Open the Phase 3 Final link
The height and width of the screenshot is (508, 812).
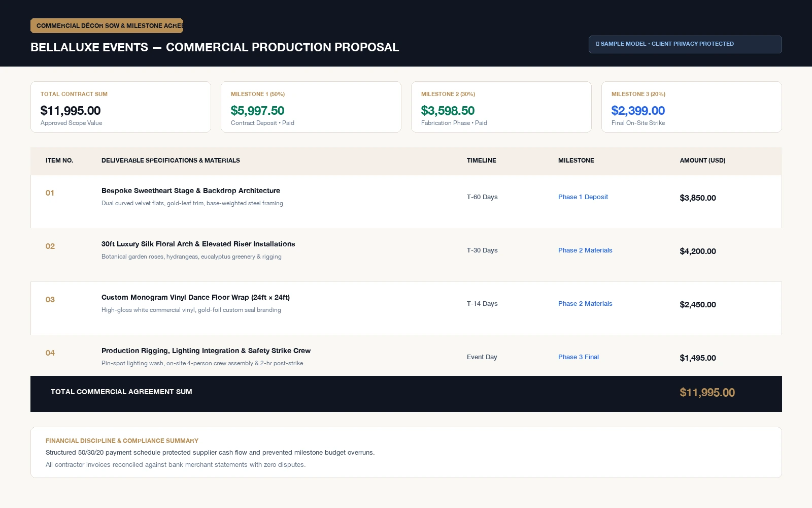click(x=579, y=357)
